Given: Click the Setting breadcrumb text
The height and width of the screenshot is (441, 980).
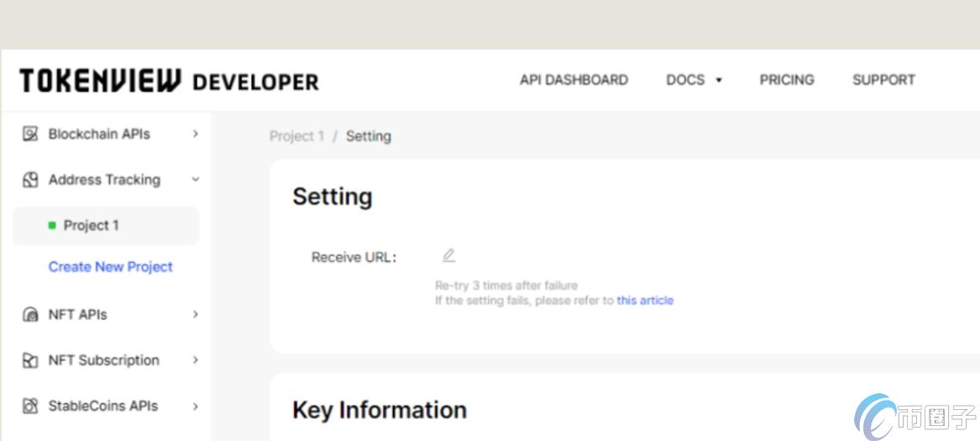Looking at the screenshot, I should (369, 136).
